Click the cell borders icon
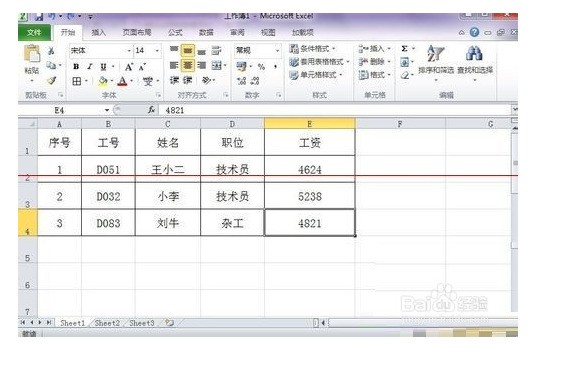The image size is (584, 369). pos(76,81)
